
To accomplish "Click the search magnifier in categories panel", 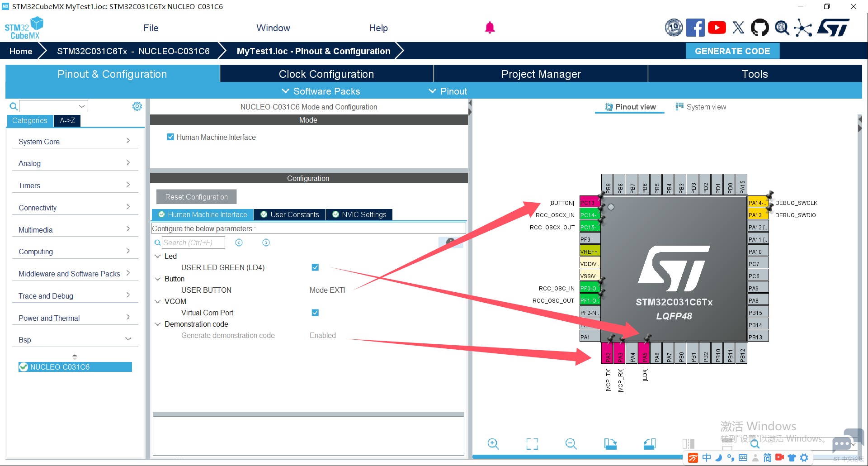I will point(14,106).
